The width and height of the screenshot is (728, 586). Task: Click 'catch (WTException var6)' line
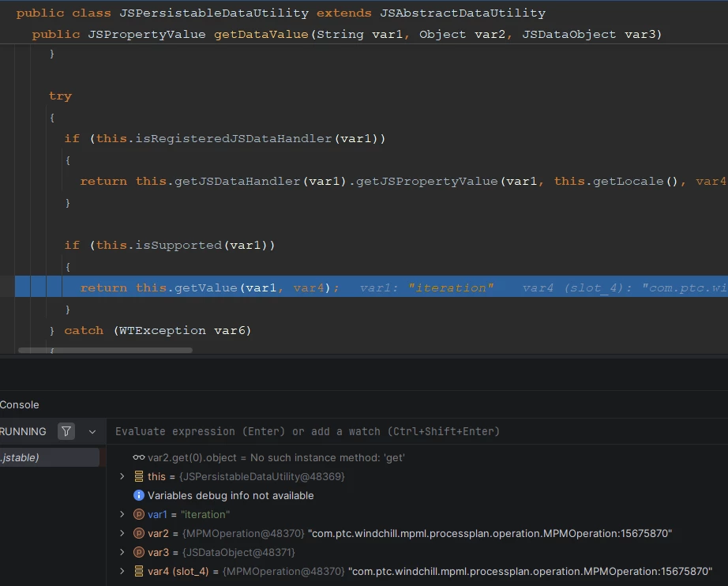pyautogui.click(x=157, y=331)
